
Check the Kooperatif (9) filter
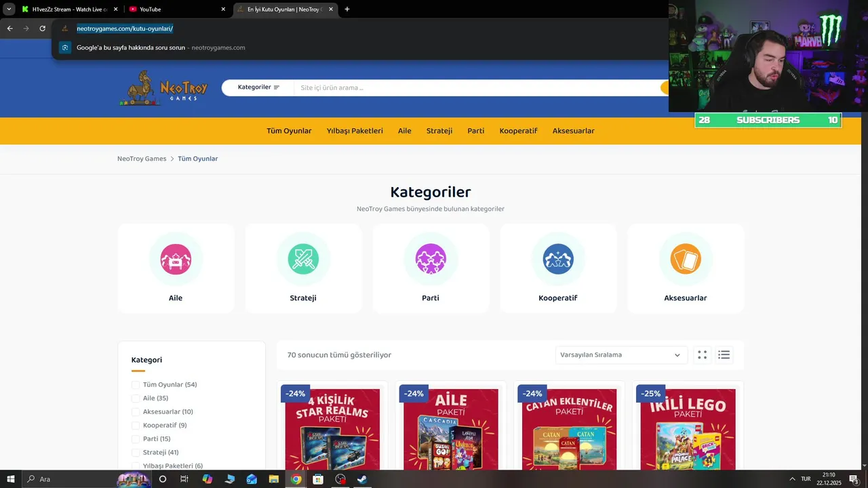[136, 426]
